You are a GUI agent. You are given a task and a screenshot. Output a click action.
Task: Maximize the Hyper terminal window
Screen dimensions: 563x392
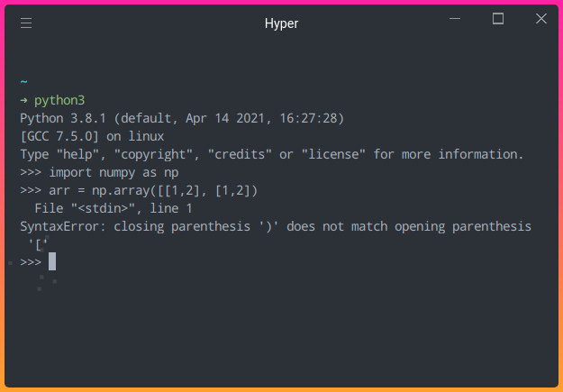497,19
